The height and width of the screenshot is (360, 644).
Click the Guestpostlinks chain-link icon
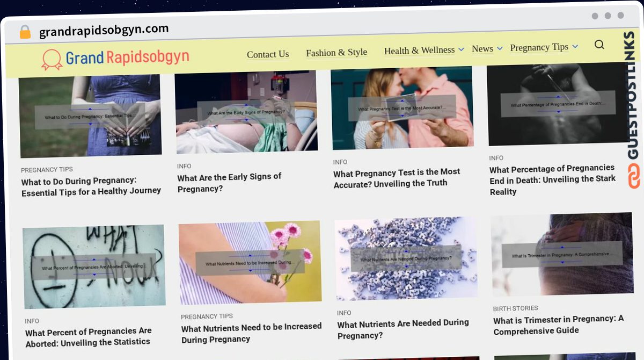[x=634, y=176]
